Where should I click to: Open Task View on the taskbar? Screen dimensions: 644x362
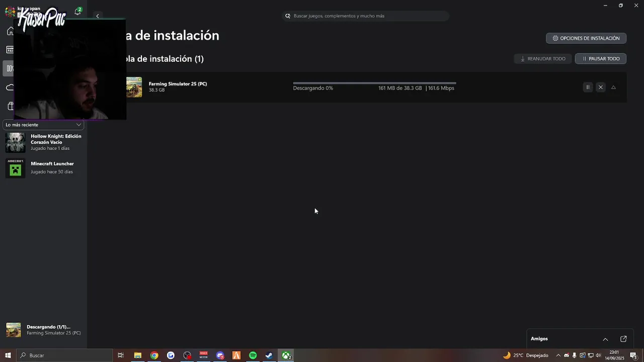tap(121, 355)
